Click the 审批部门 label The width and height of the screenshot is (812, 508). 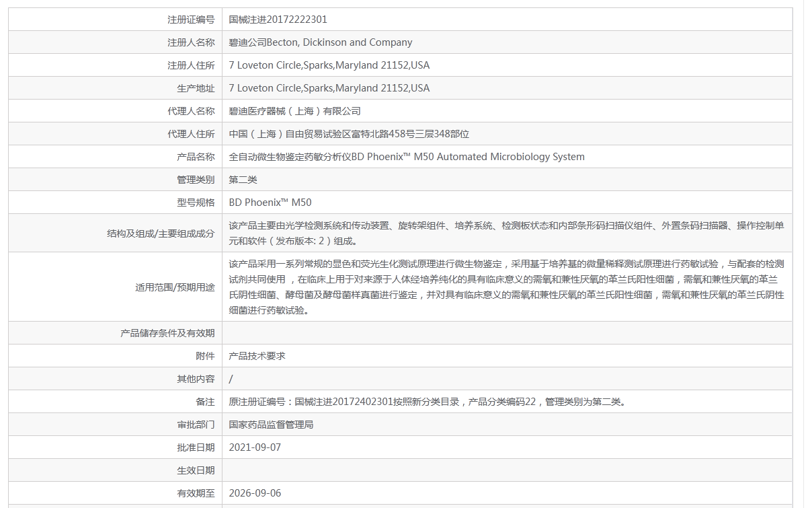tap(196, 425)
